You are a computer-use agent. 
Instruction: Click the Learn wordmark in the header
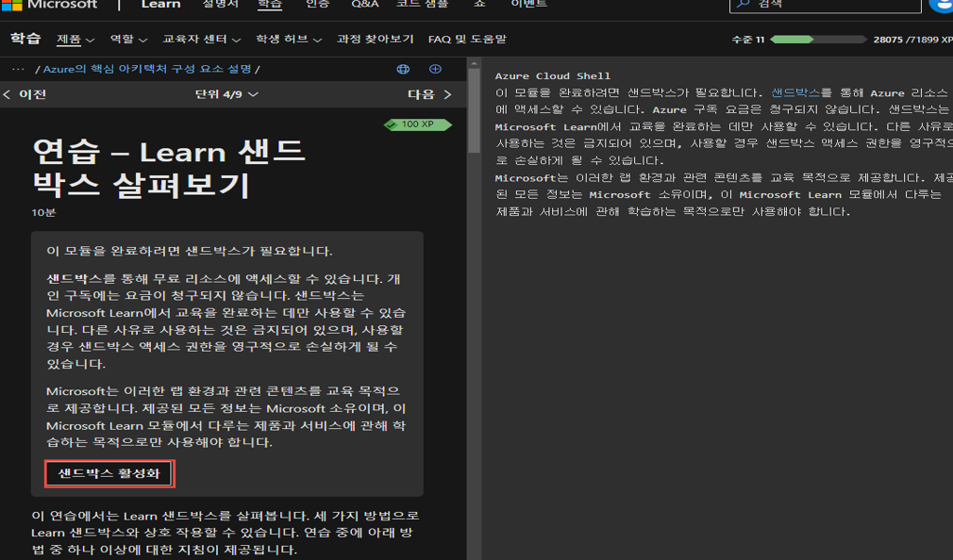click(160, 7)
